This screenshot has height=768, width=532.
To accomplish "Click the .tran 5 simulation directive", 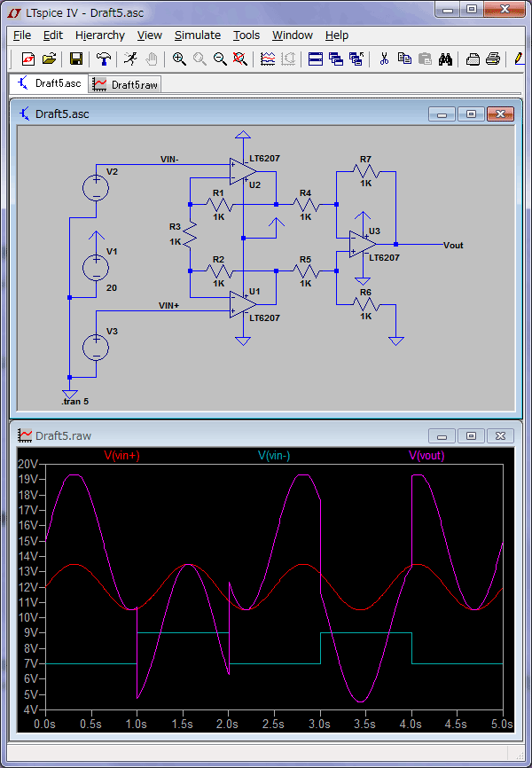I will [x=75, y=402].
